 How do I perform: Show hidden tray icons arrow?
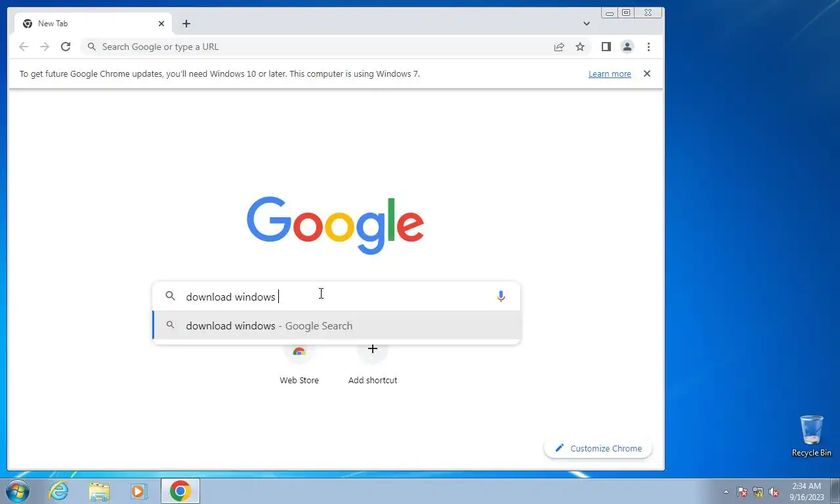tap(726, 492)
